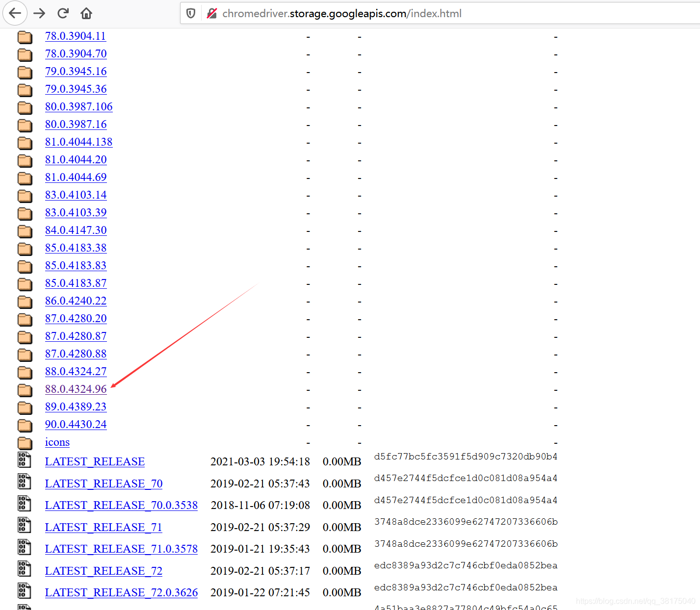Open the 78.0.3904.11 folder link
This screenshot has height=610, width=700.
point(76,36)
